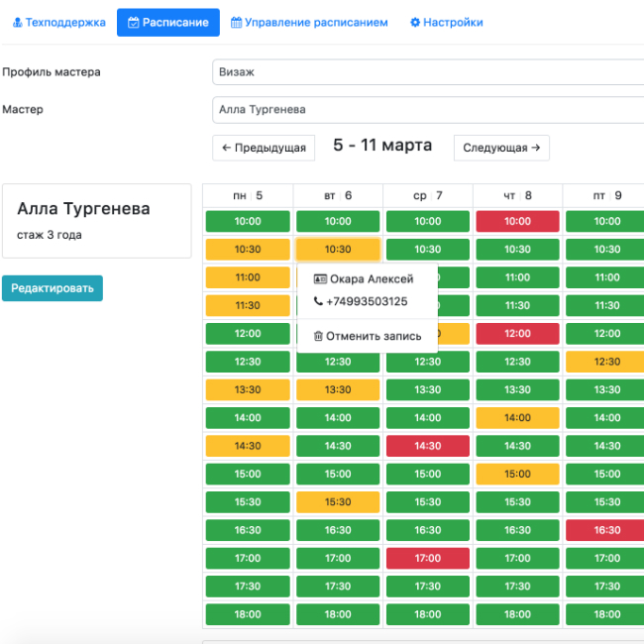Pick the red 14:30 slot on Wednesday
The image size is (644, 644).
(427, 446)
